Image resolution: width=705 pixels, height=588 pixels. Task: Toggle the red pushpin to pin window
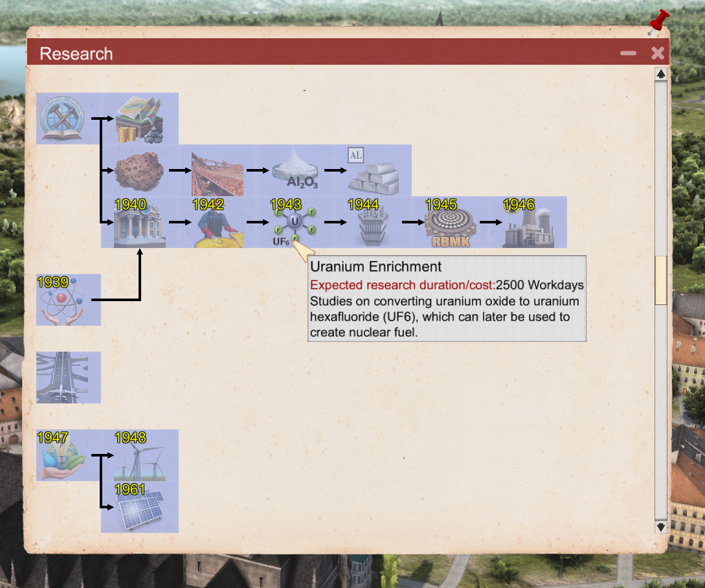click(659, 21)
